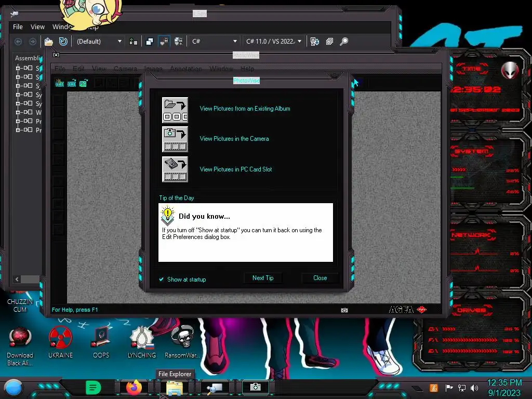Select View Pictures in the Camera
The height and width of the screenshot is (399, 532).
234,139
